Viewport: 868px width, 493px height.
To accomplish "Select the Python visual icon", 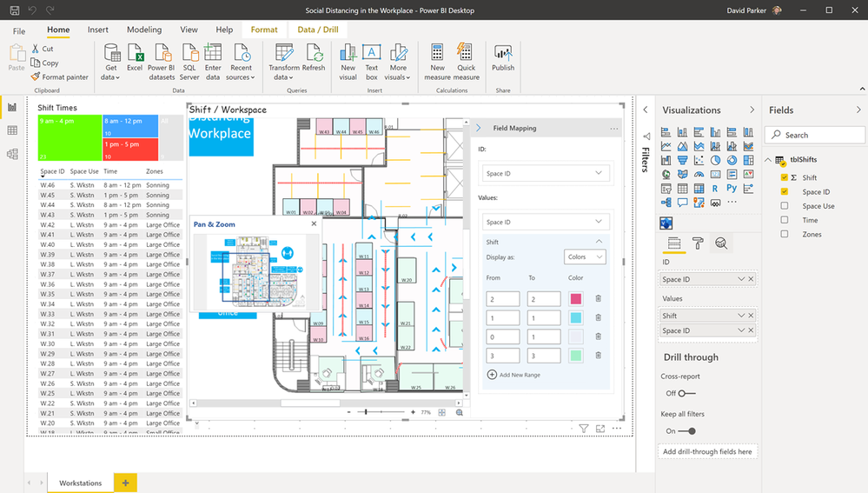I will [732, 189].
